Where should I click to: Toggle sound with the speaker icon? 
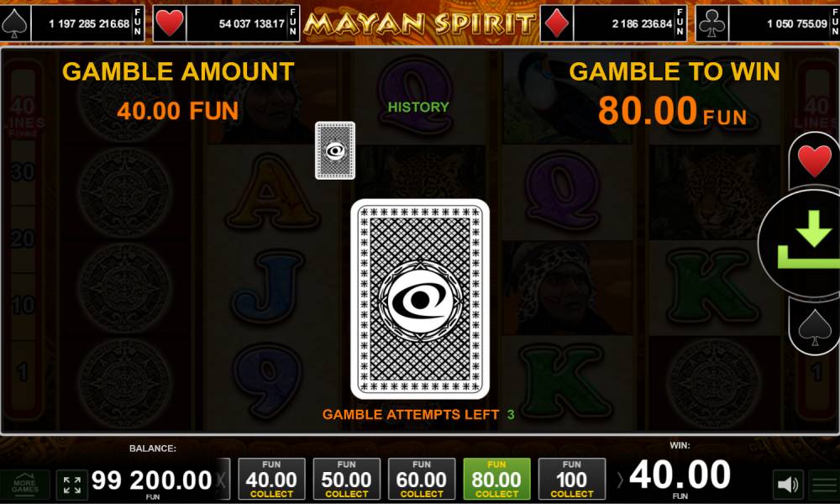click(x=788, y=484)
